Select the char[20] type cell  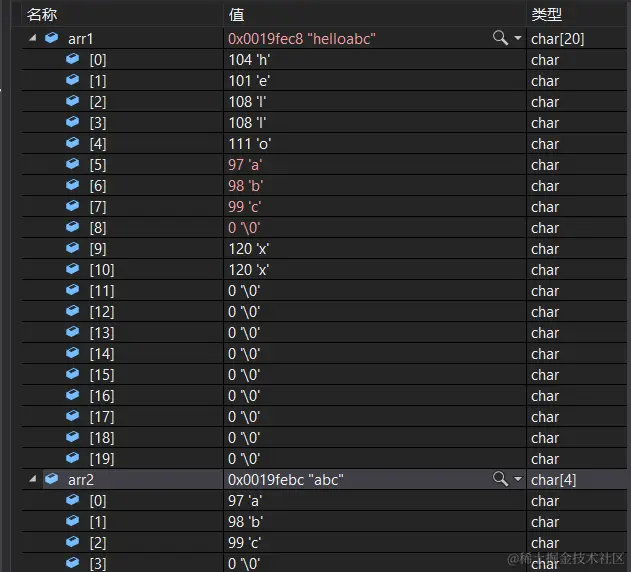pyautogui.click(x=557, y=39)
